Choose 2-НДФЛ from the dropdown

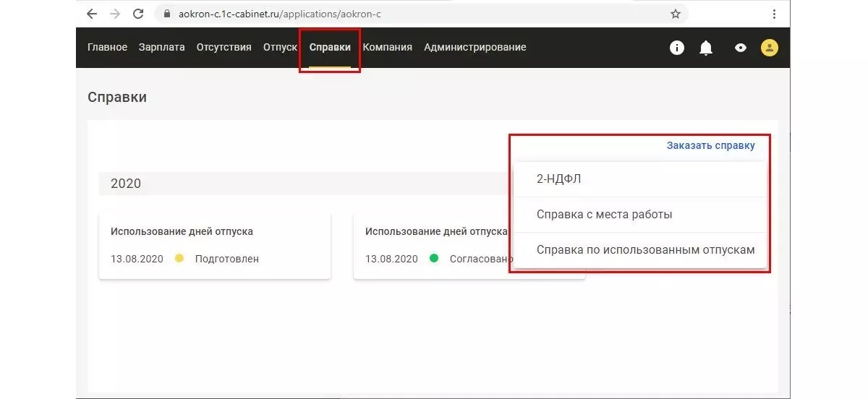(640, 179)
